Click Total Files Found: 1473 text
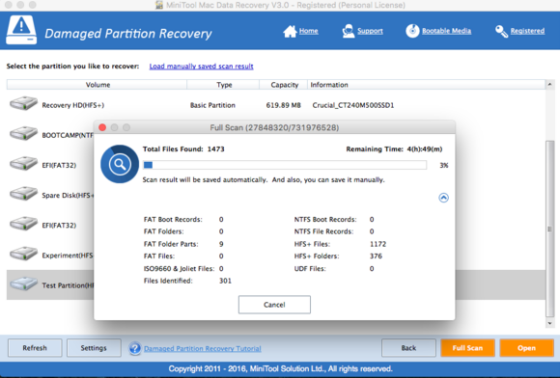The height and width of the screenshot is (378, 560). pyautogui.click(x=184, y=149)
